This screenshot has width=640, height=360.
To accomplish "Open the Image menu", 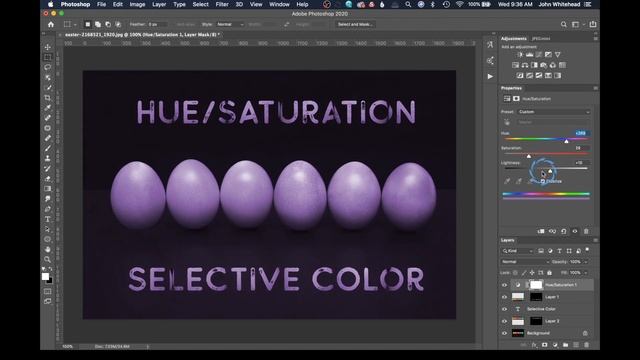I will pos(137,4).
